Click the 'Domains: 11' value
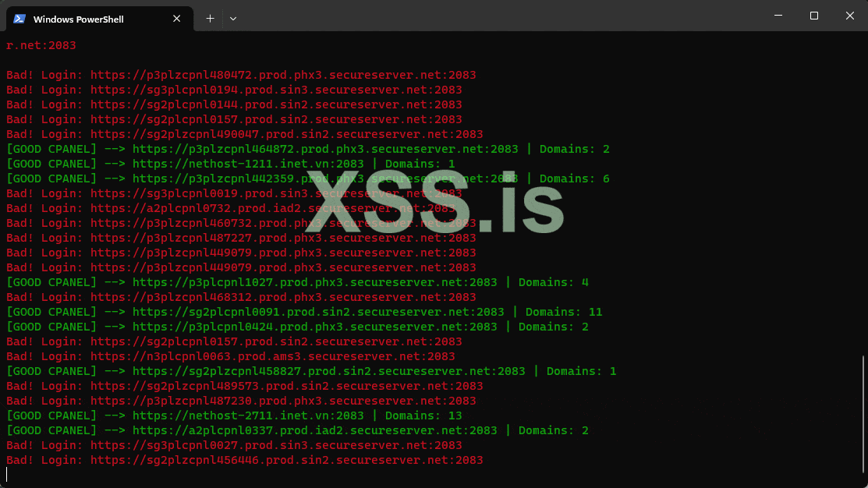This screenshot has height=488, width=868. click(x=564, y=312)
